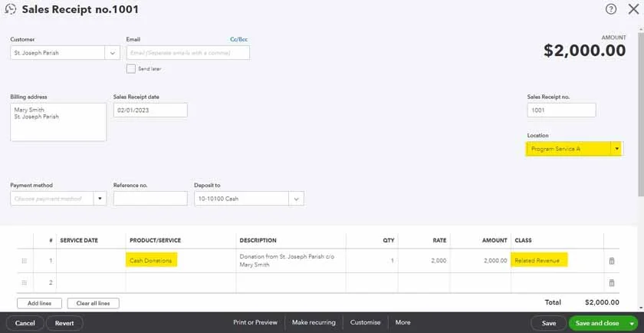Click the Add lines button
Screen dimensions: 644x333
pos(39,303)
